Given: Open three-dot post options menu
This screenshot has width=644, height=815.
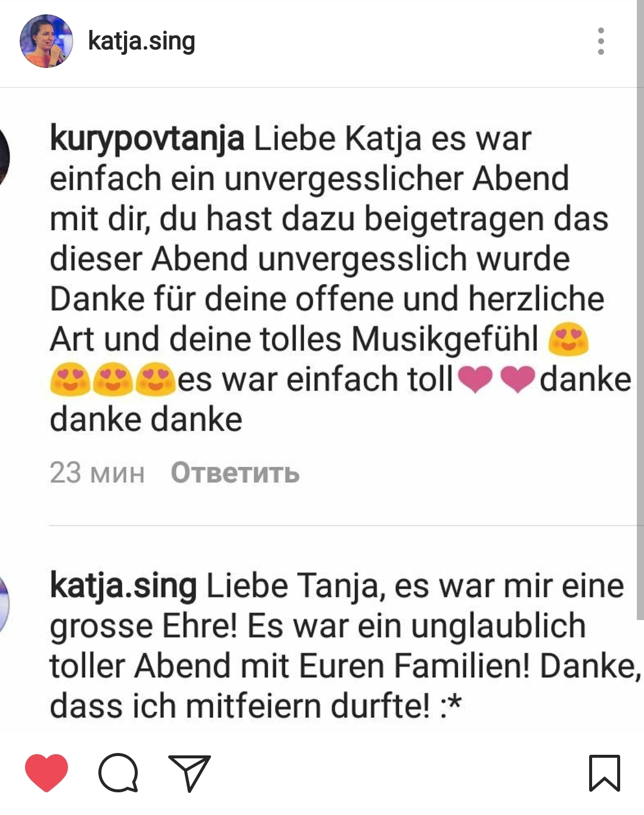Looking at the screenshot, I should coord(601,41).
